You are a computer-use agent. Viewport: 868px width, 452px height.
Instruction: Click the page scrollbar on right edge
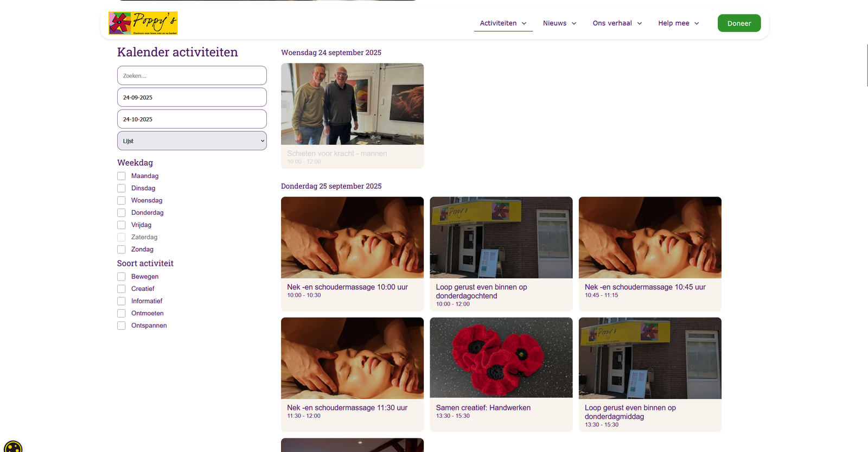pyautogui.click(x=866, y=65)
